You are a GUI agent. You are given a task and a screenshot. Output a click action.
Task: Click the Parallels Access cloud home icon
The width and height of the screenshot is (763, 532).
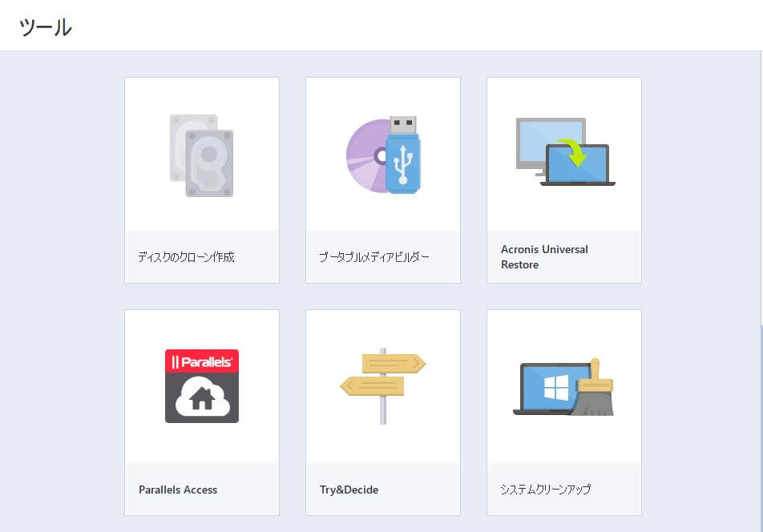coord(202,386)
